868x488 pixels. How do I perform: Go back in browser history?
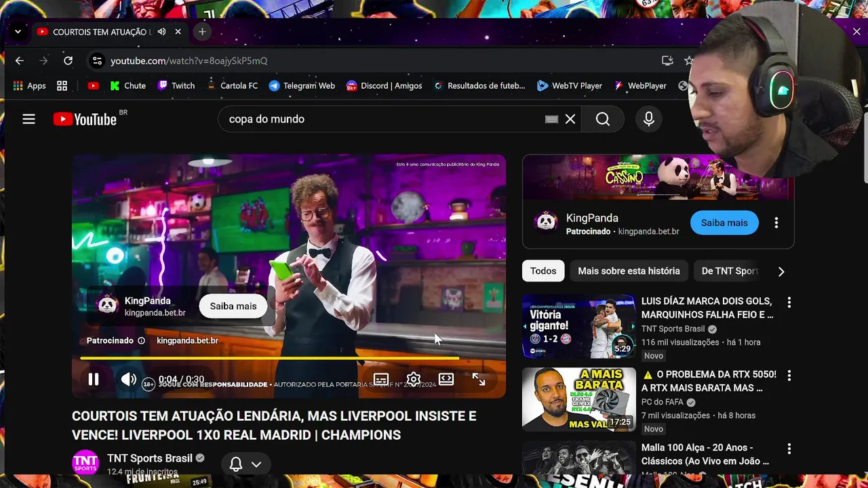[x=19, y=61]
